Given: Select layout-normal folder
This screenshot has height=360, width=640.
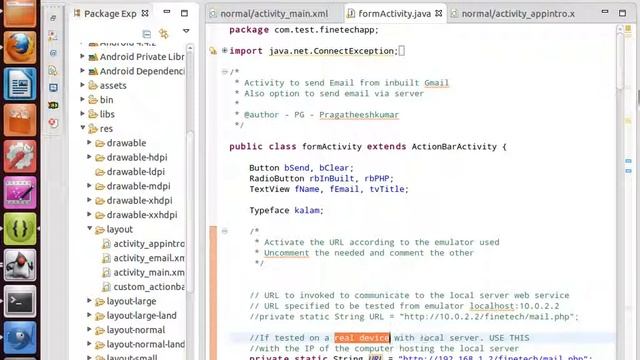Looking at the screenshot, I should (x=136, y=330).
